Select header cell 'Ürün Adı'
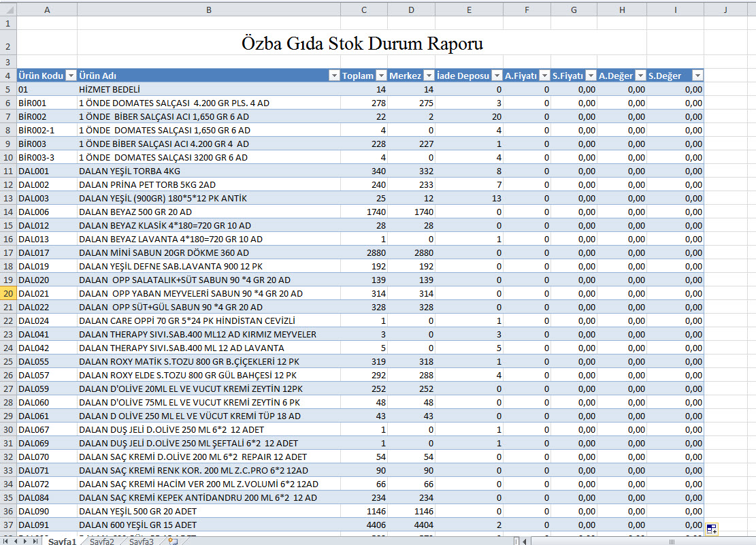The image size is (756, 545). click(209, 76)
